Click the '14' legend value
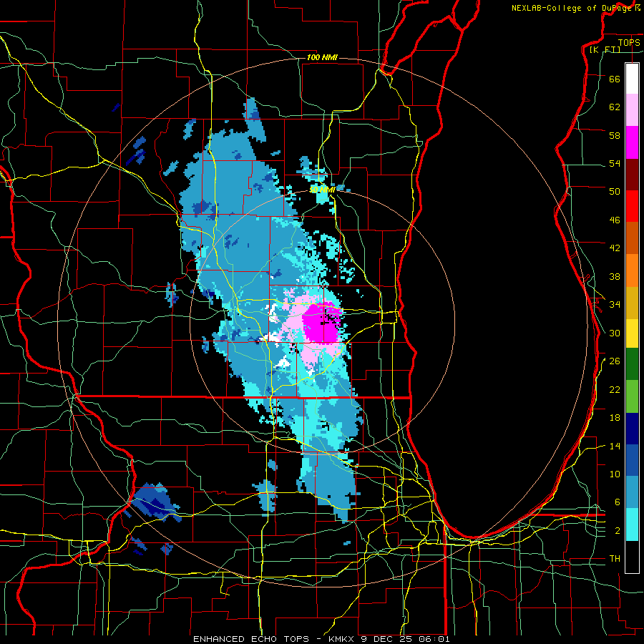644x644 pixels. coord(615,446)
